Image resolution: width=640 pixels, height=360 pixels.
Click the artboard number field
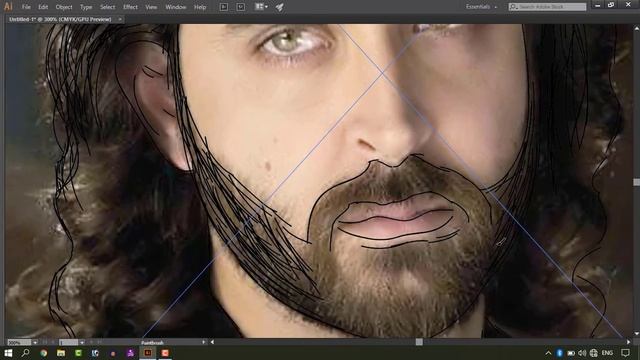(68, 342)
